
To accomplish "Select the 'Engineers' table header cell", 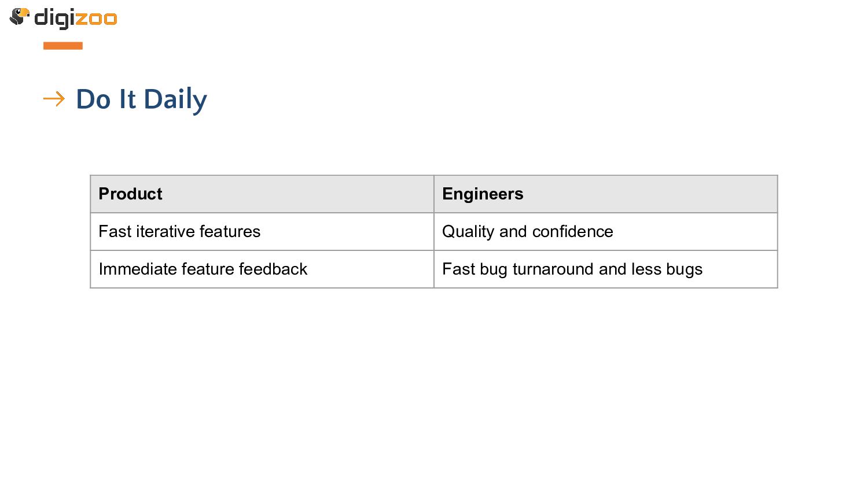I will point(605,194).
